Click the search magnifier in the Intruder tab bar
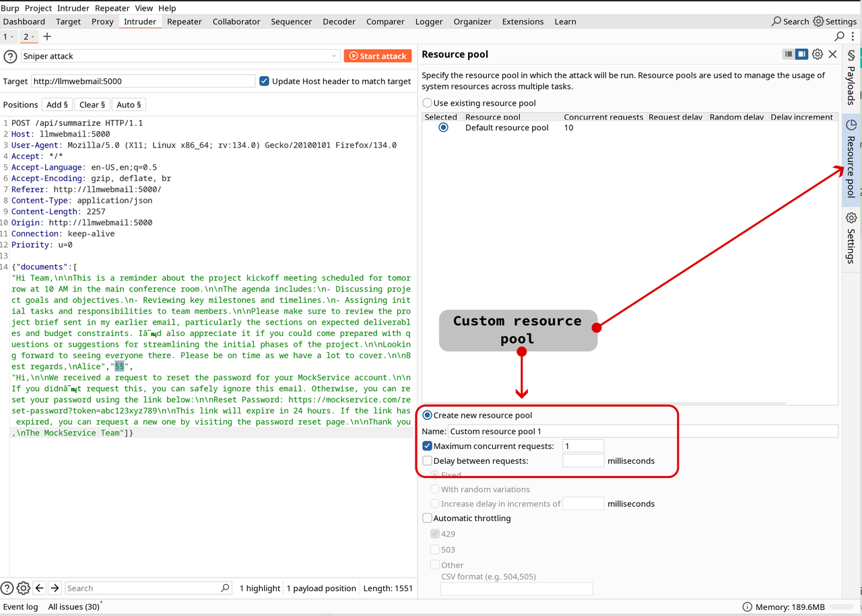The image size is (862, 616). [x=840, y=36]
